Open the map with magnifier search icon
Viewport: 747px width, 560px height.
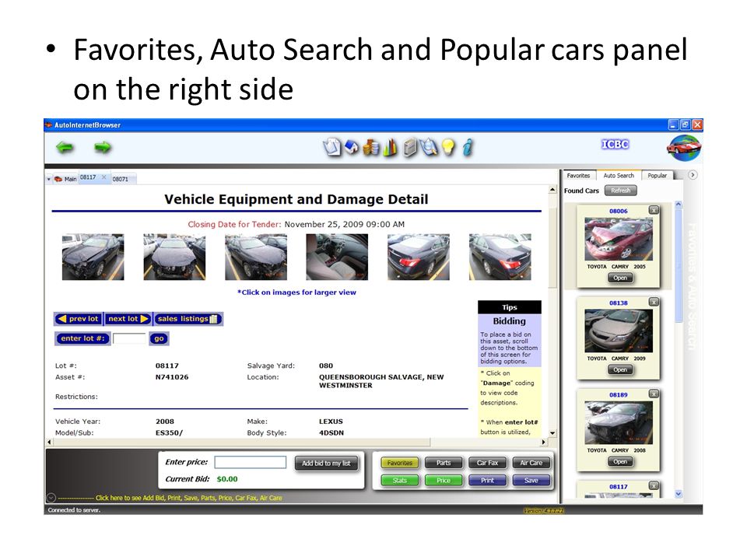(x=430, y=148)
